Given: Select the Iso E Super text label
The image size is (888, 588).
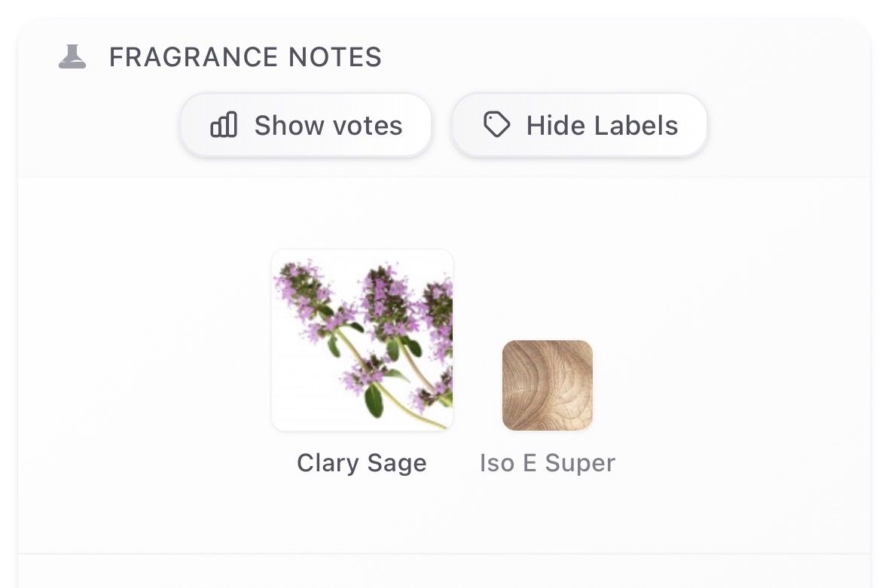Looking at the screenshot, I should click(548, 463).
